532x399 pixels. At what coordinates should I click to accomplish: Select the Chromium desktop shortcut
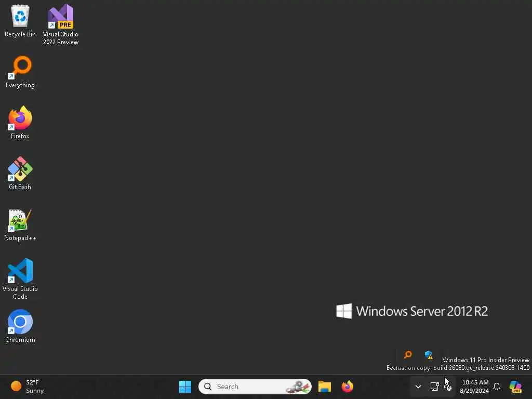[20, 326]
